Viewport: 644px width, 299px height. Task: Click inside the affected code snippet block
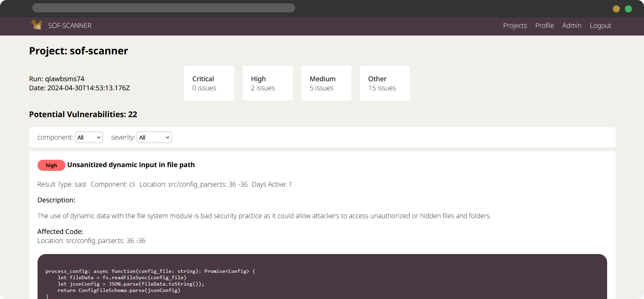click(x=322, y=280)
